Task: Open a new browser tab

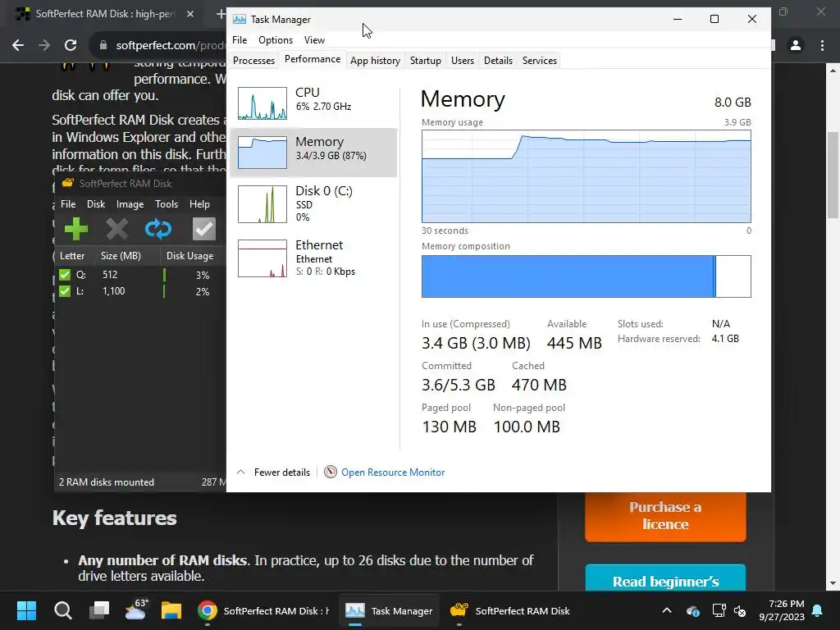Action: (x=220, y=14)
